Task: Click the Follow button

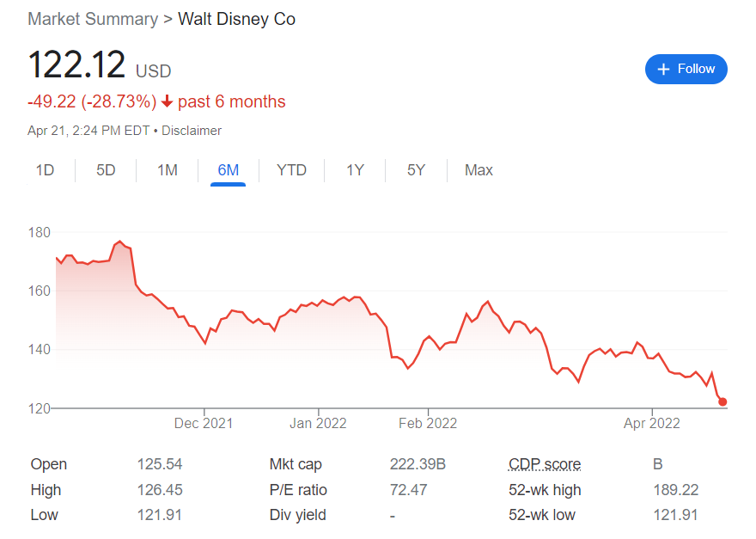Action: [686, 69]
